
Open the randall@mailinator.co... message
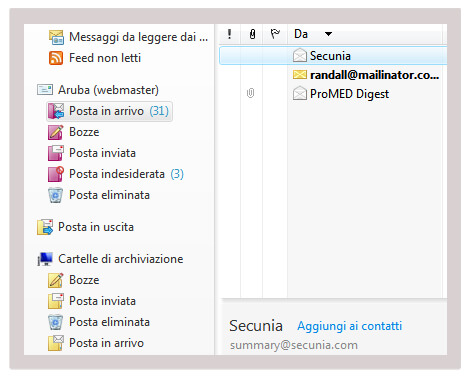tap(374, 75)
